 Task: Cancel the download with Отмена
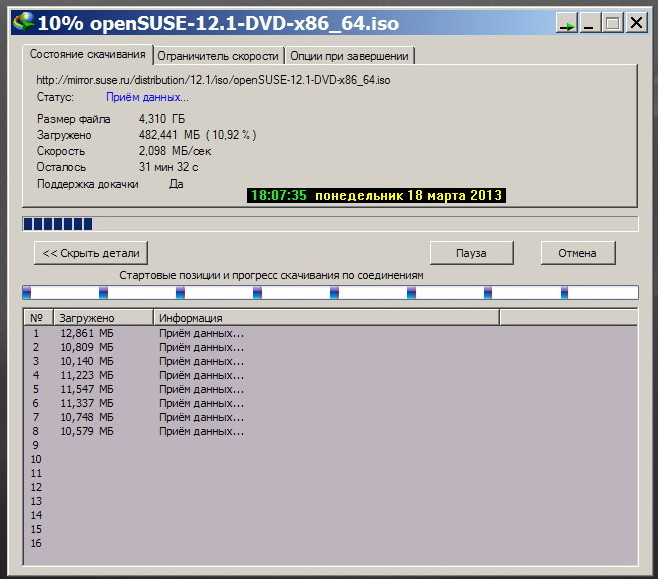point(577,253)
